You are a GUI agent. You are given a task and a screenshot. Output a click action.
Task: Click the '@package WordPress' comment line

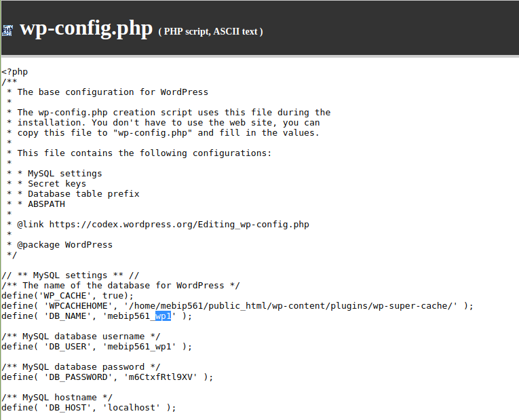tap(65, 244)
